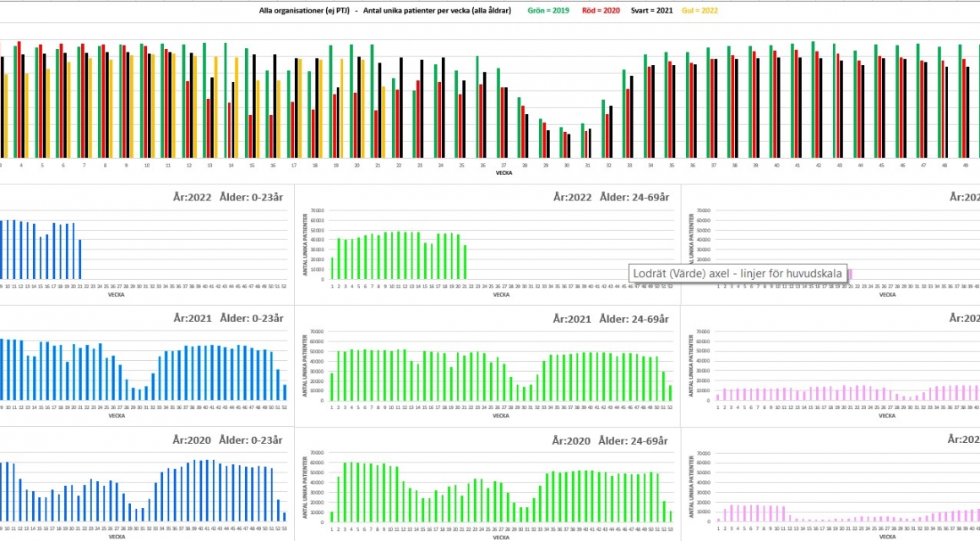Select the 'År:2021 Ålder: 24-69år' chart title

[x=611, y=319]
